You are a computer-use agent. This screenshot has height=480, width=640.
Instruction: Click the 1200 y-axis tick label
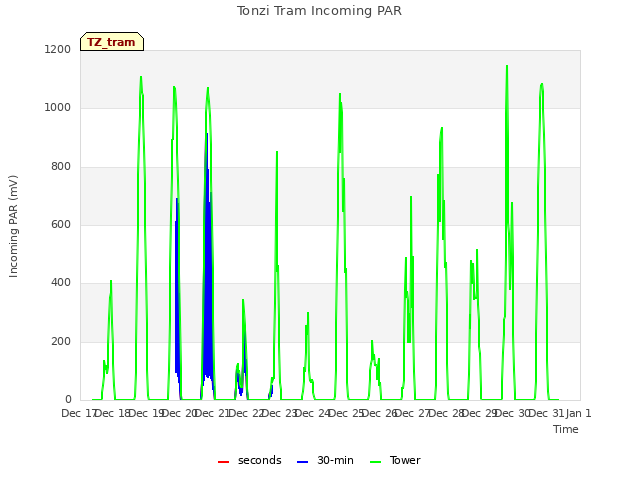click(58, 49)
